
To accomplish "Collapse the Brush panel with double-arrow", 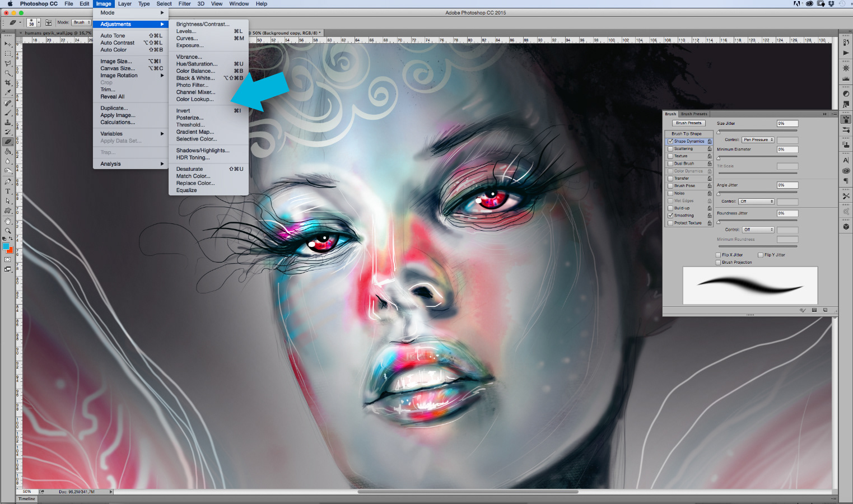I will (824, 114).
